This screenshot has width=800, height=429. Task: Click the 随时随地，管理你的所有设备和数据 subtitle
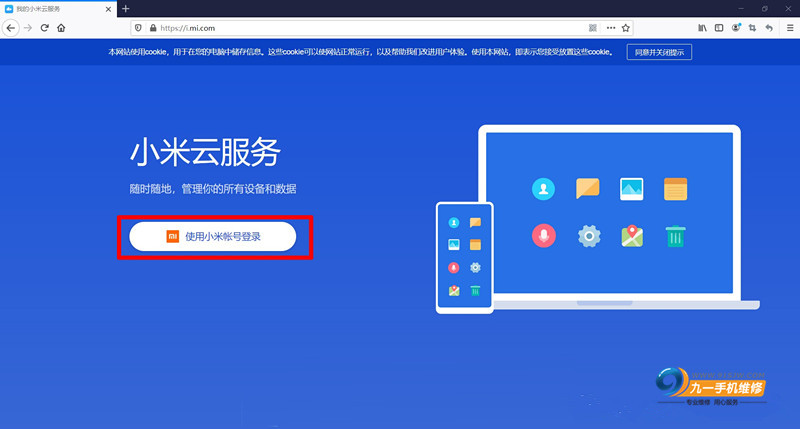click(x=213, y=189)
